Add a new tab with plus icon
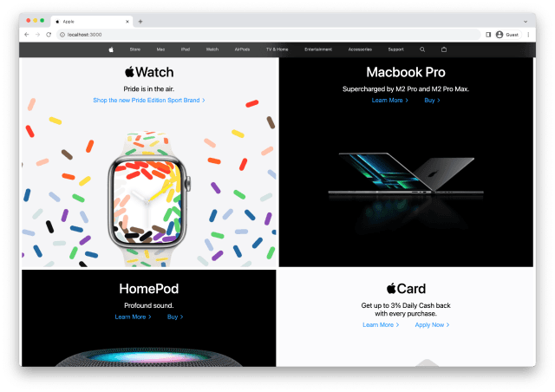This screenshot has height=392, width=555. [140, 22]
